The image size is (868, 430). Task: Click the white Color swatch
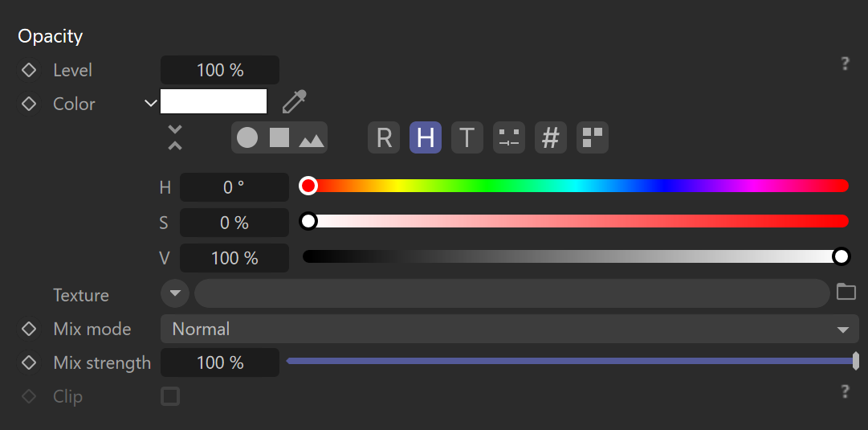coord(214,101)
